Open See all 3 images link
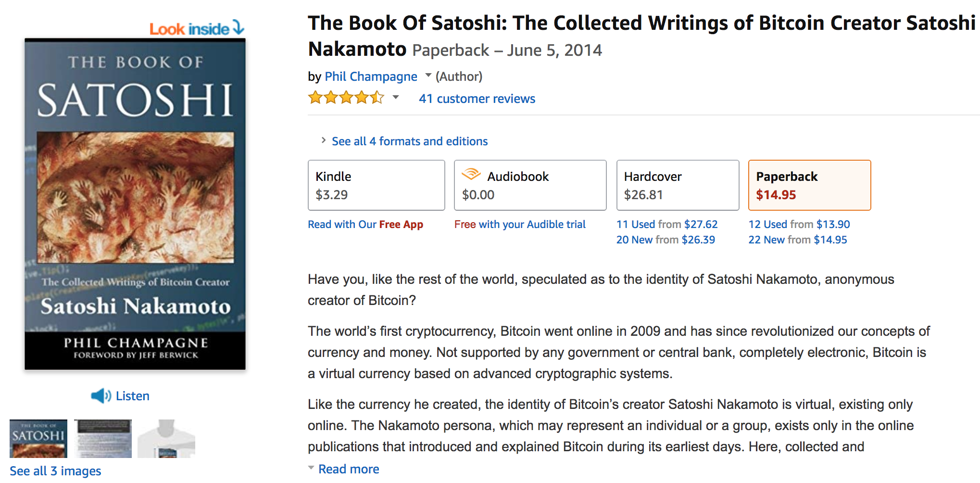 click(x=55, y=471)
